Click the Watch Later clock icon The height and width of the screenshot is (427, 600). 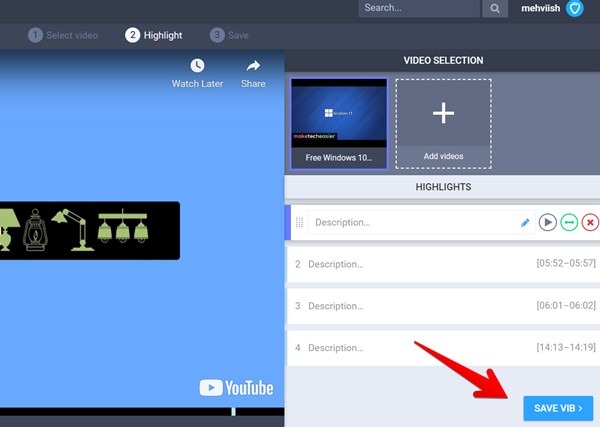pyautogui.click(x=197, y=65)
